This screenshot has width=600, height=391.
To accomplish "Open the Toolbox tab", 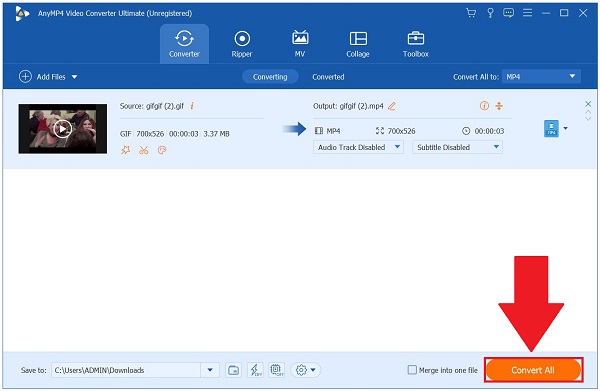I will pos(416,44).
